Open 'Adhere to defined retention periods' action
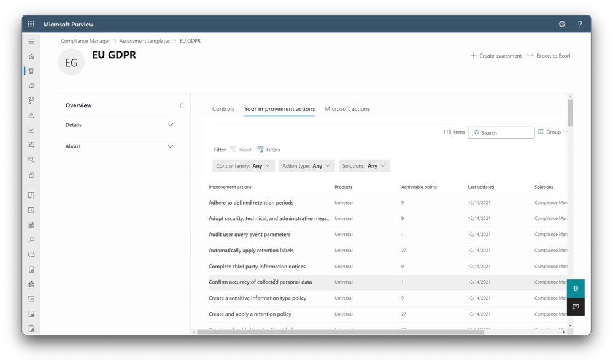Screen dimensions: 613x364 (251, 203)
